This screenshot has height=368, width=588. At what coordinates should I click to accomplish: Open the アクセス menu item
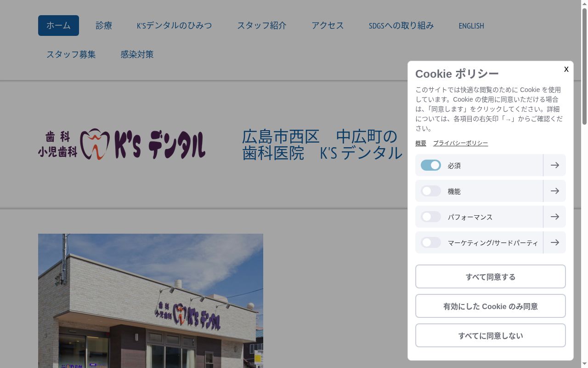pyautogui.click(x=328, y=25)
